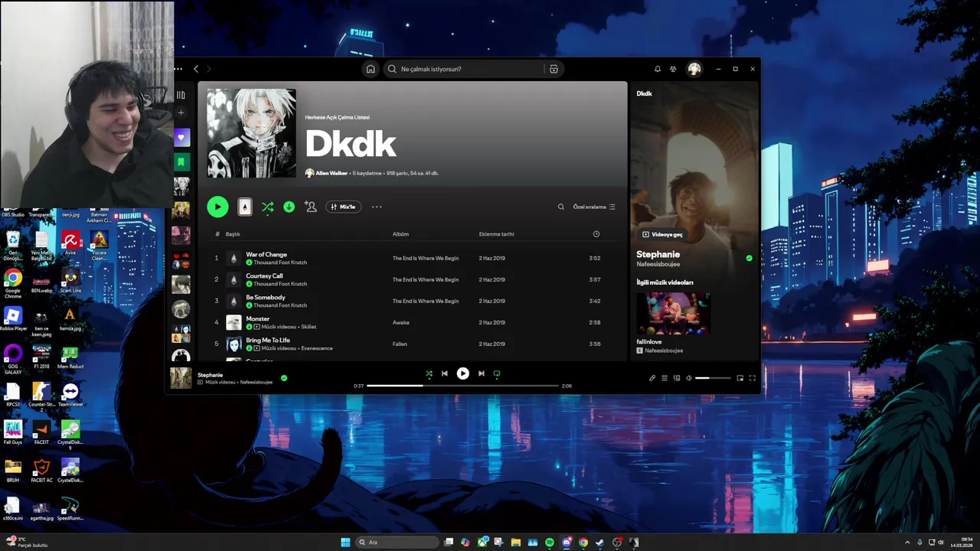The width and height of the screenshot is (980, 551).
Task: Toggle playlist shuffle next to play button
Action: (x=267, y=207)
